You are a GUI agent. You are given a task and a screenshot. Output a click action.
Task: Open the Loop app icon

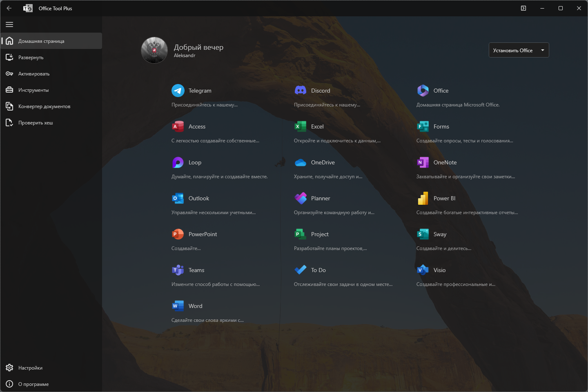[x=178, y=162]
